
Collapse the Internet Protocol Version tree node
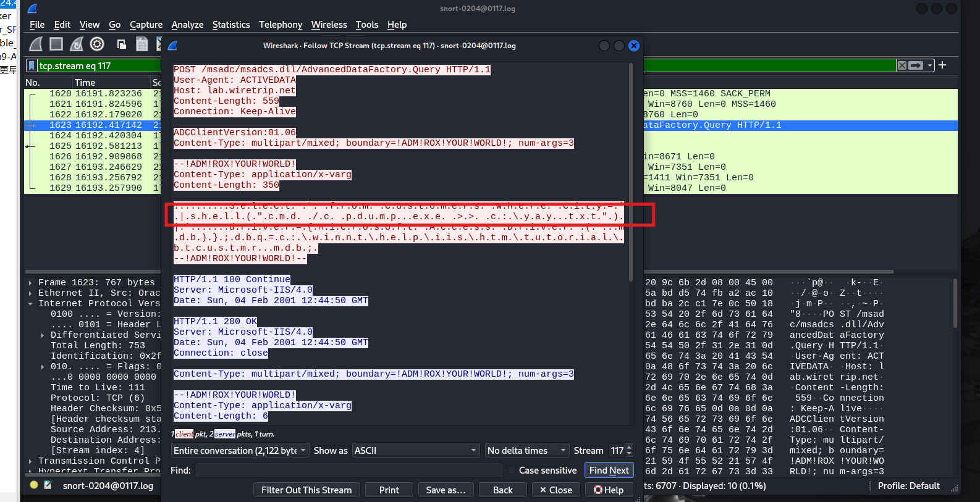pyautogui.click(x=30, y=304)
